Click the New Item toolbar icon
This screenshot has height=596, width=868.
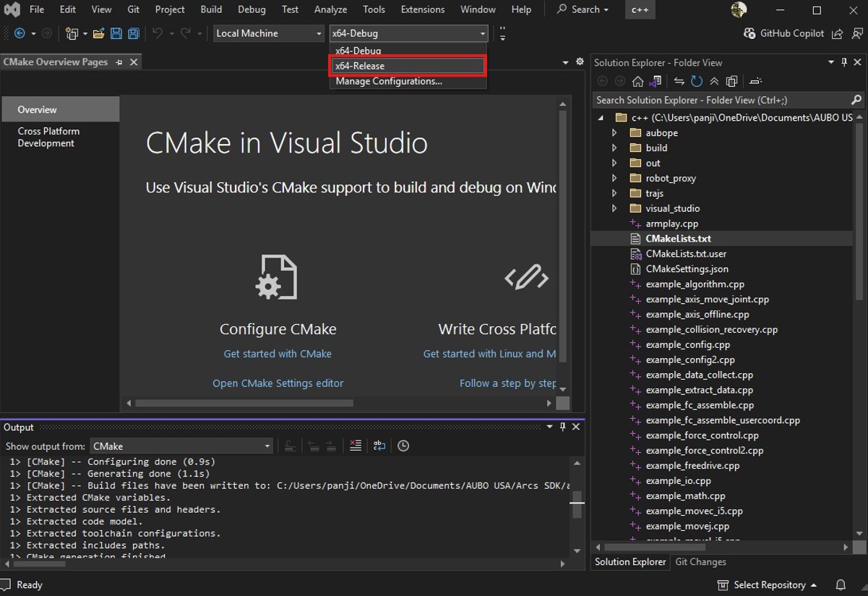(72, 33)
